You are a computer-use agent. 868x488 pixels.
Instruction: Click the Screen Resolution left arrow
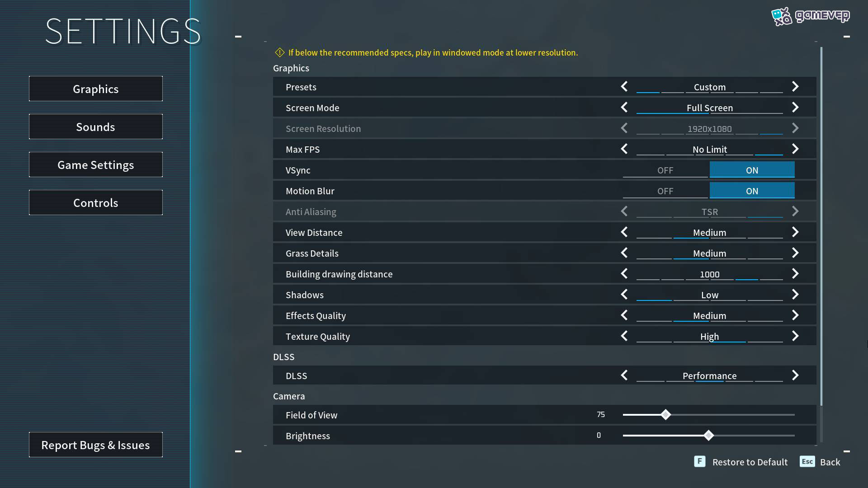pyautogui.click(x=624, y=128)
